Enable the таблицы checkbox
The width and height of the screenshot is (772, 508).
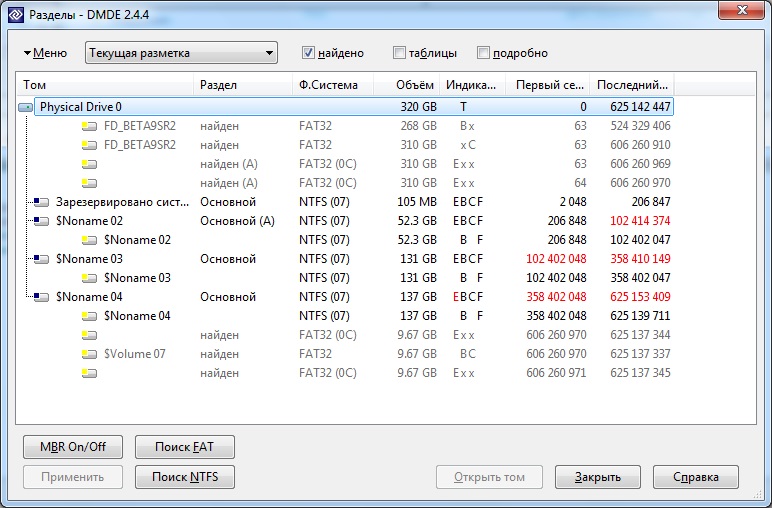click(400, 53)
